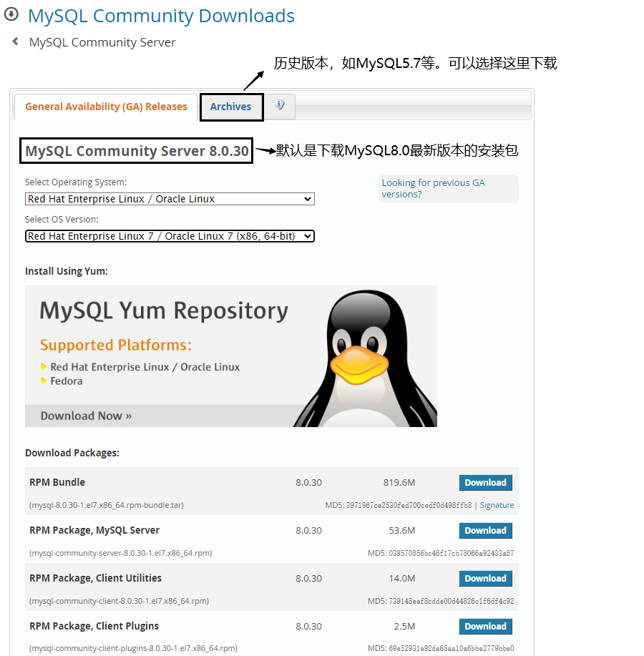644x656 pixels.
Task: Select the RPM Bundle package name
Action: 57,482
